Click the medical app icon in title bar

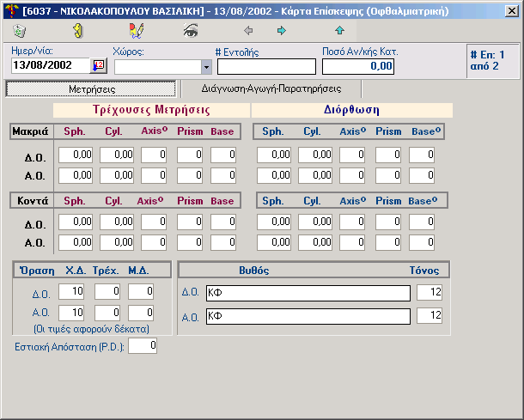[x=12, y=11]
